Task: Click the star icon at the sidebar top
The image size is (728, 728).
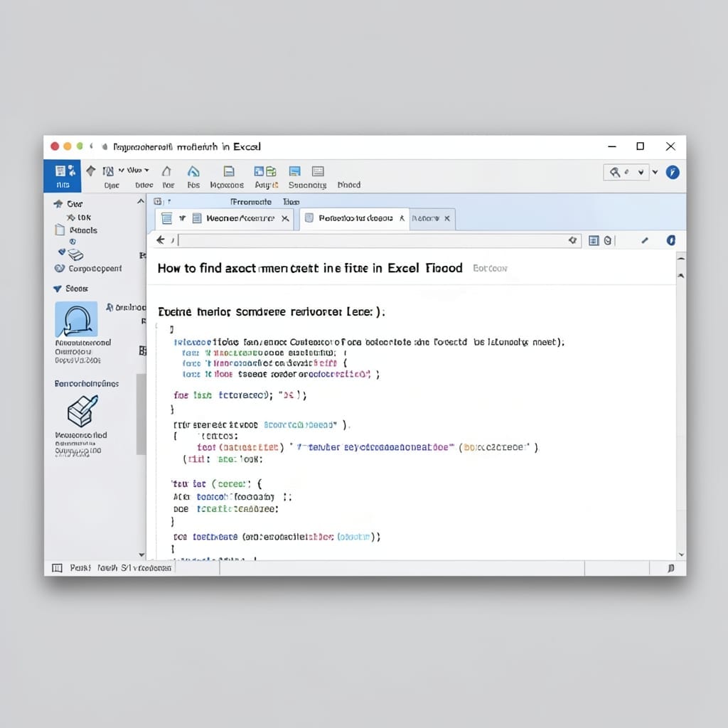Action: (58, 203)
